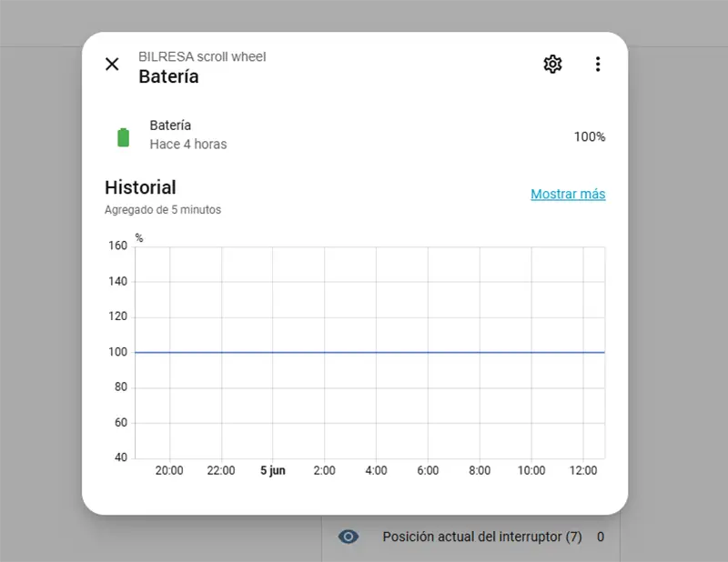
Task: Click Agregado de 5 minutos subtitle
Action: [x=163, y=210]
